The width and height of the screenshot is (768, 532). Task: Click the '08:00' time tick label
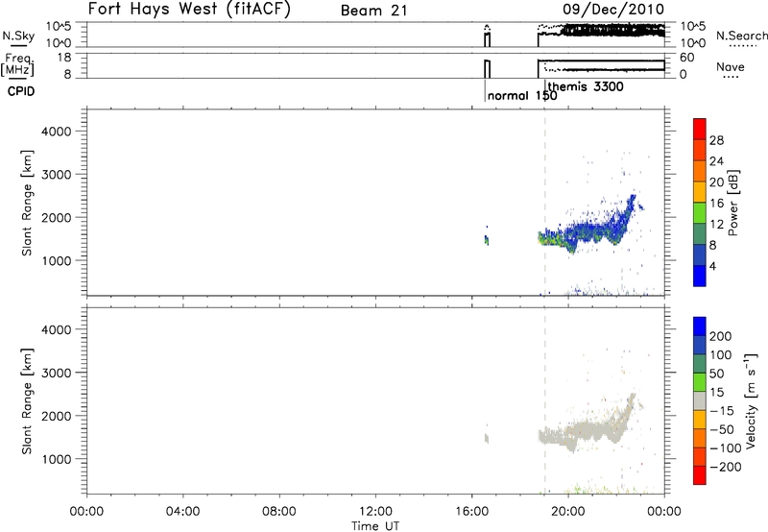[279, 512]
